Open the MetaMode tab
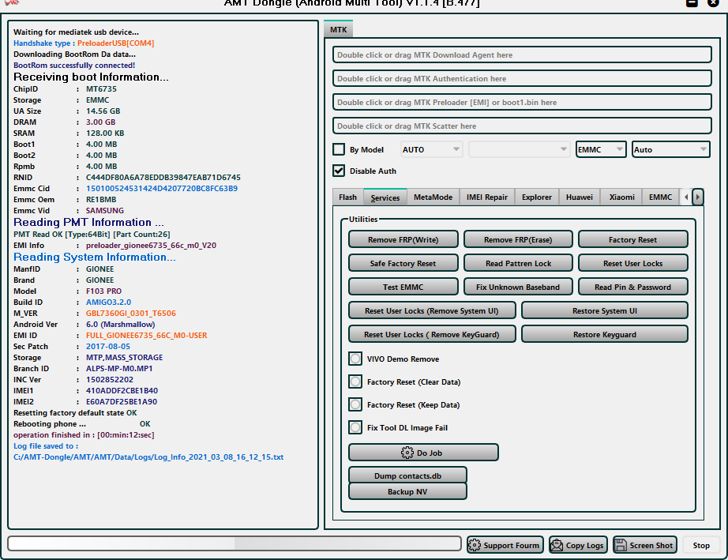 [x=433, y=197]
